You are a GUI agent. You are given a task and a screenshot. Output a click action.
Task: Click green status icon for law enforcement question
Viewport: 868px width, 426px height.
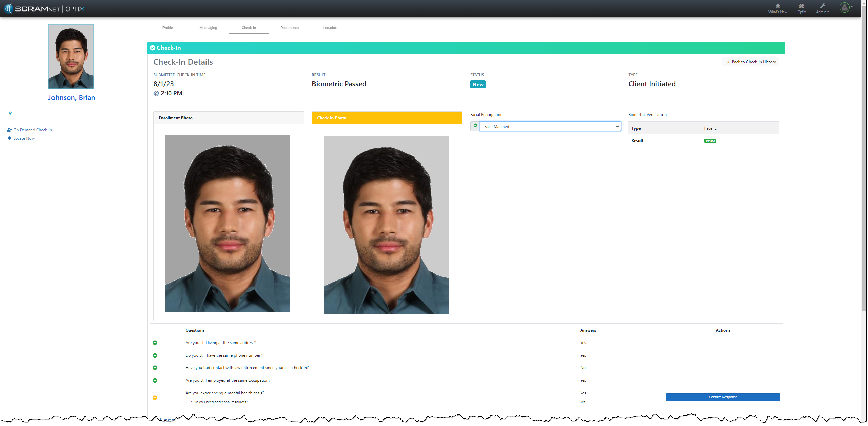click(x=155, y=368)
